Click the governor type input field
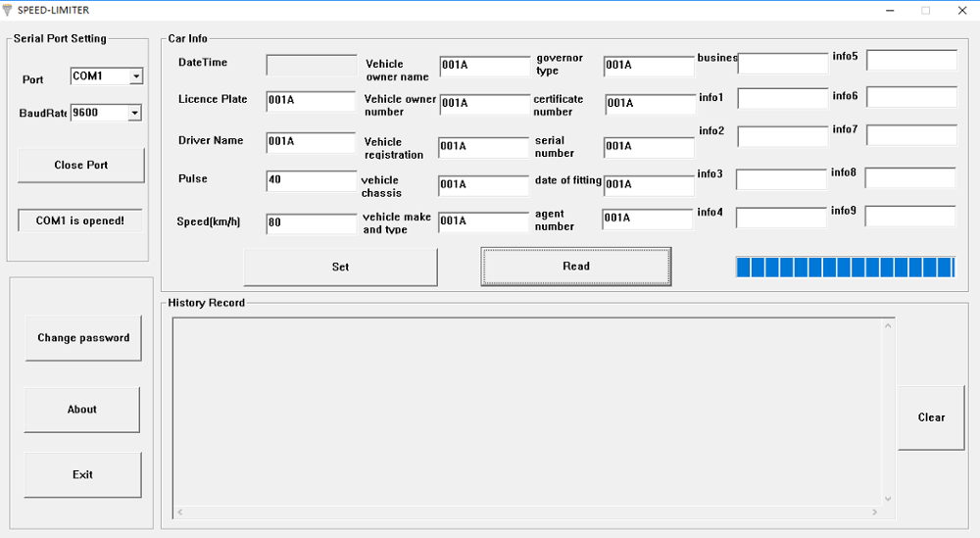 (x=649, y=66)
